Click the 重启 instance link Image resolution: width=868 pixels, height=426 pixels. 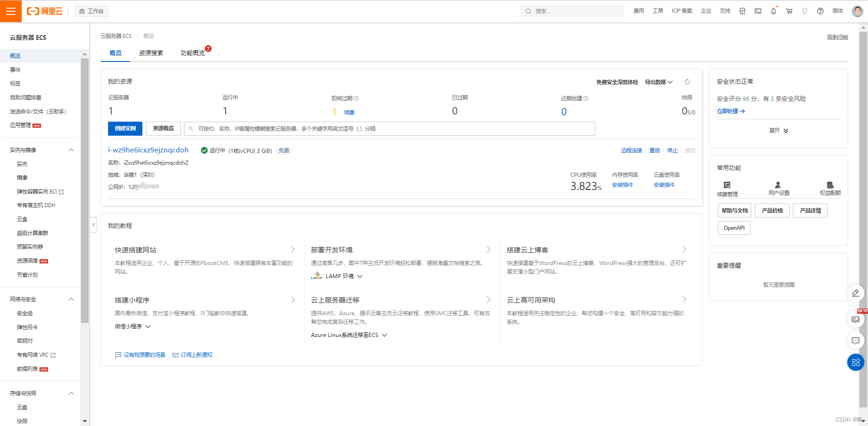click(655, 151)
